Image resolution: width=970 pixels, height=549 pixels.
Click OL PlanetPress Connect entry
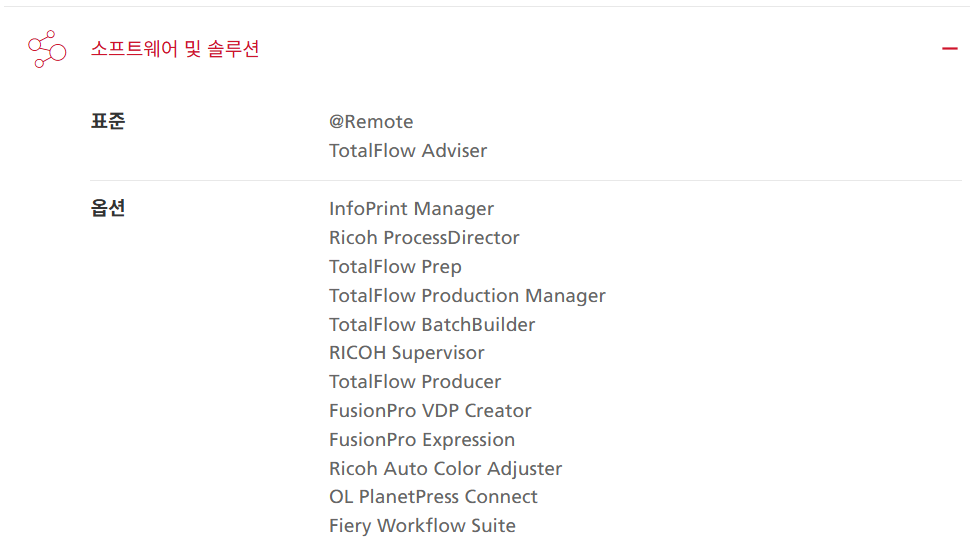click(433, 497)
